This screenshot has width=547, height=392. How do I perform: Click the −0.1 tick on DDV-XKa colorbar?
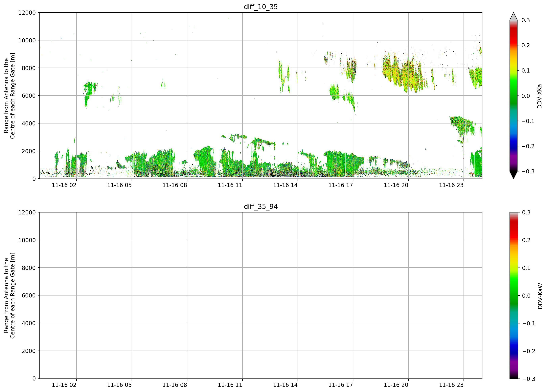click(x=528, y=121)
